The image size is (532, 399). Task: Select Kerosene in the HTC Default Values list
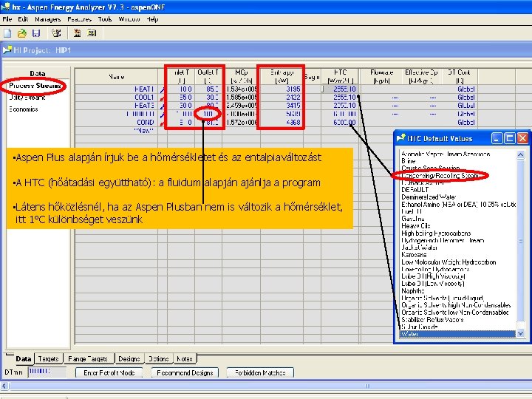coord(414,254)
